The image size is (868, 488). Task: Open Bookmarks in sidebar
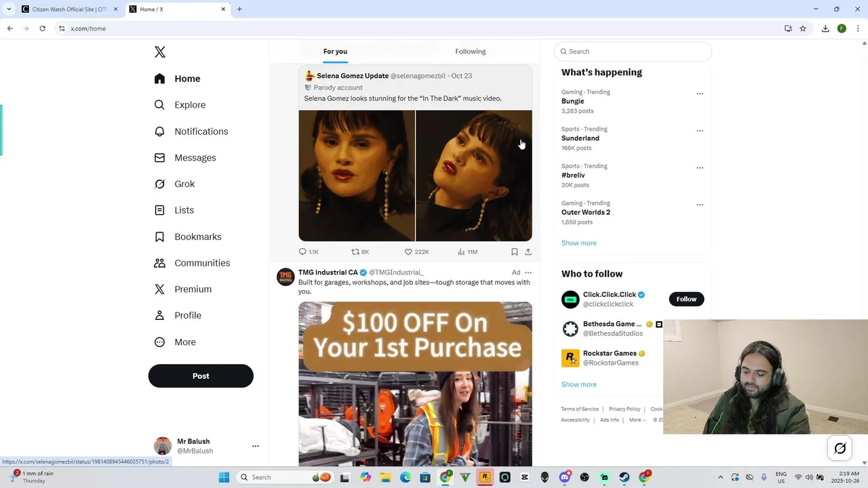point(188,237)
